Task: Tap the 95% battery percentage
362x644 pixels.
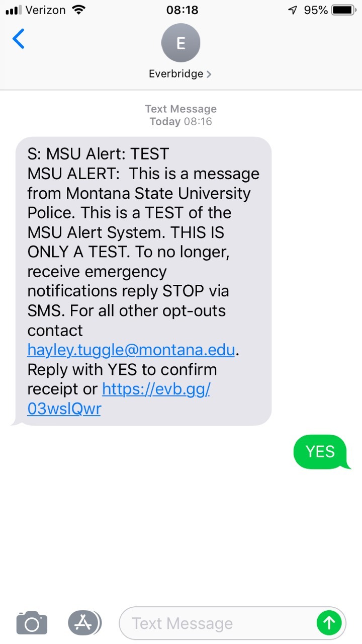Action: click(x=316, y=10)
